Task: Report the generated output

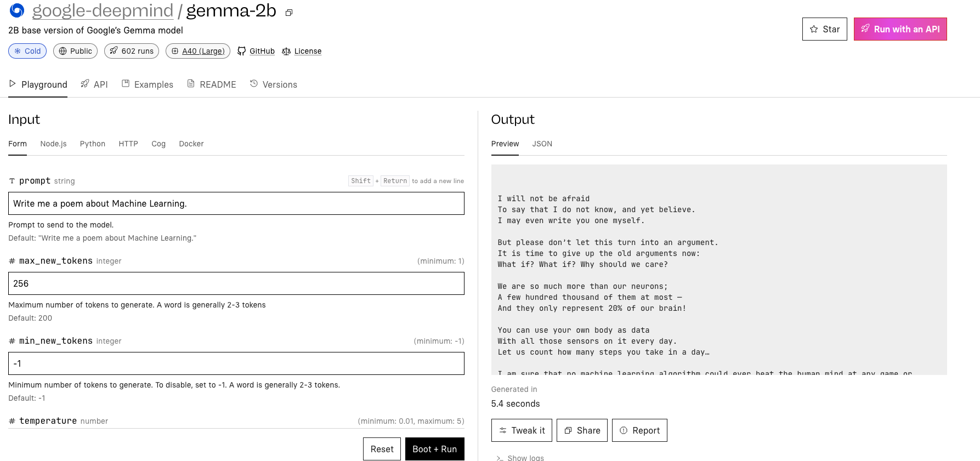Action: click(639, 430)
